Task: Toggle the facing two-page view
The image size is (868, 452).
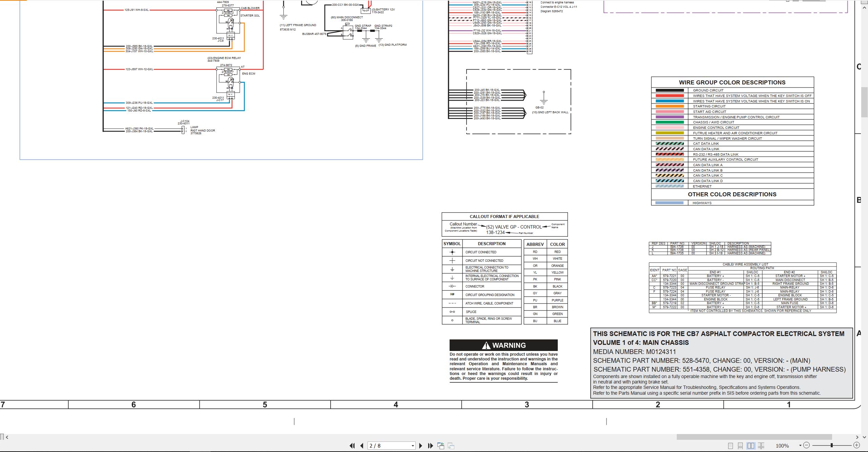Action: point(751,446)
